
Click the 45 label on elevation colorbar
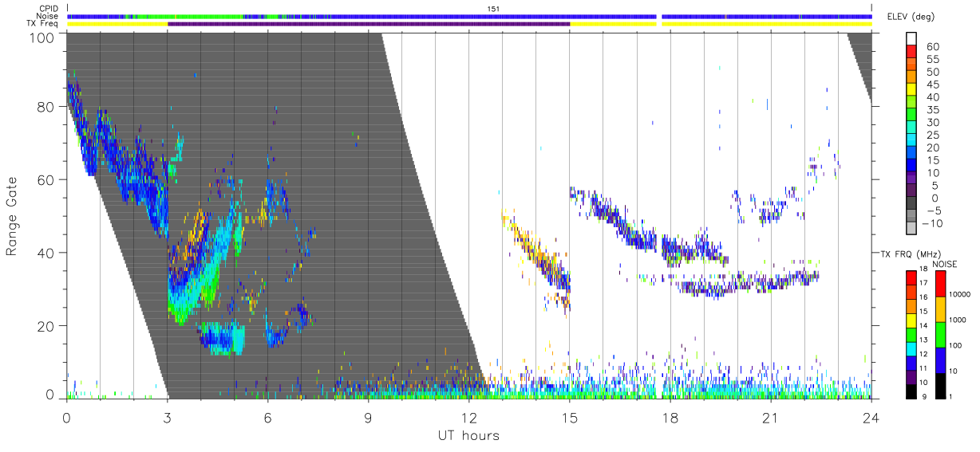point(932,85)
